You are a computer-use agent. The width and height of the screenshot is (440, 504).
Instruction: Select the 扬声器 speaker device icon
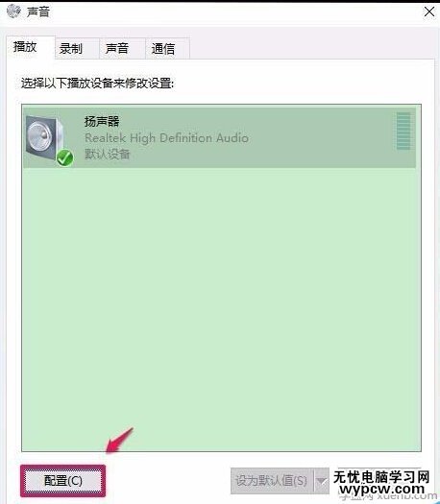49,140
